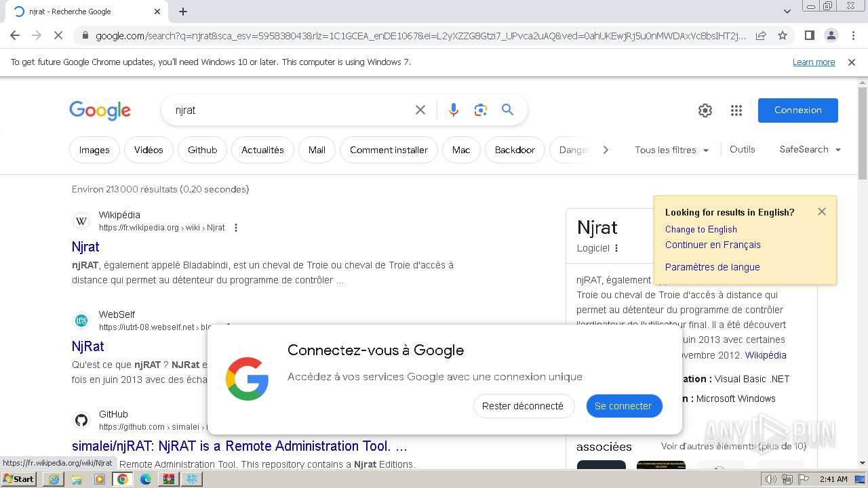
Task: Open the tab search chevron in title bar
Action: click(787, 12)
